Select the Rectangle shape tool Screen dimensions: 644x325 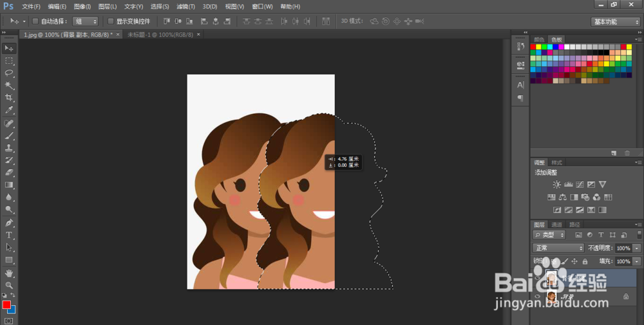tap(8, 260)
